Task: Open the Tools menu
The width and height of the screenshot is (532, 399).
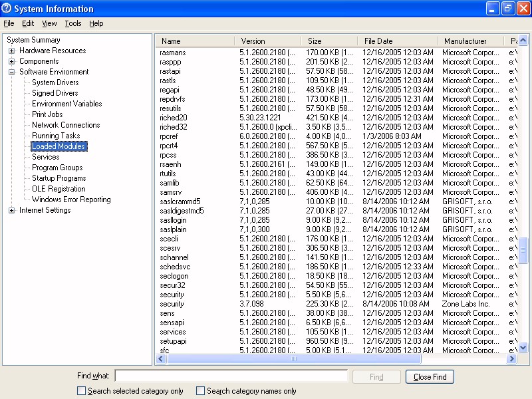Action: (73, 23)
